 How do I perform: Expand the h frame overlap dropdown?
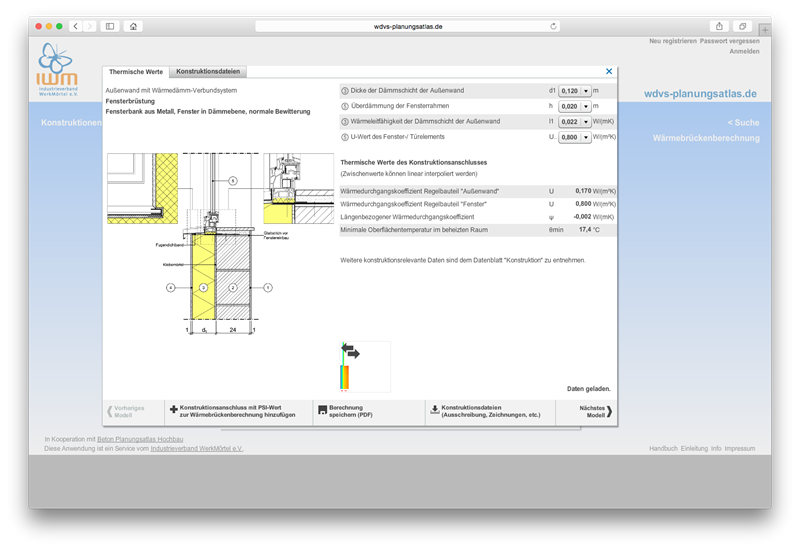click(x=586, y=106)
